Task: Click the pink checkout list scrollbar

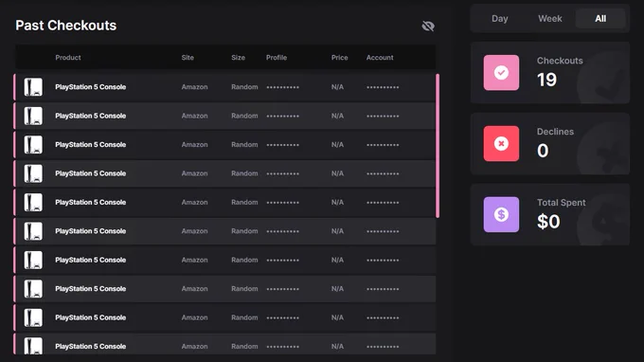Action: 438,146
